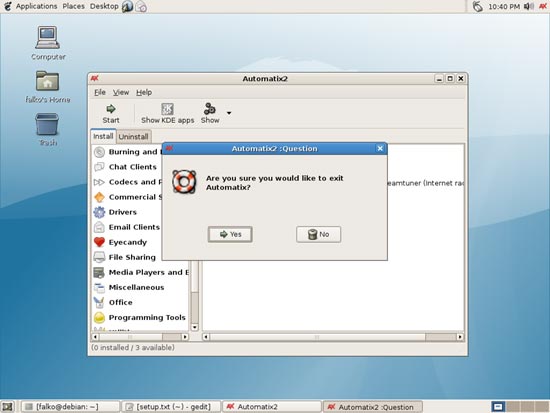550x413 pixels.
Task: Click the volume speaker icon in the top panel
Action: click(x=528, y=6)
